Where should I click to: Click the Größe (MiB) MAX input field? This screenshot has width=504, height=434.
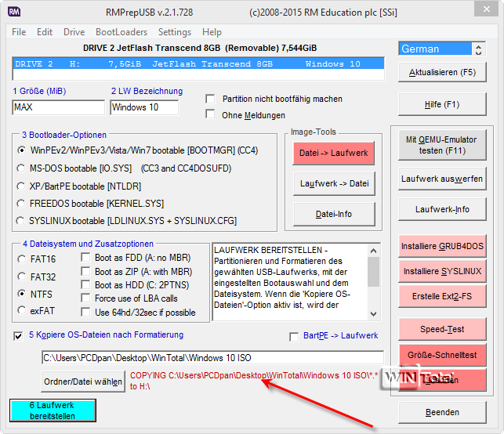click(x=59, y=107)
